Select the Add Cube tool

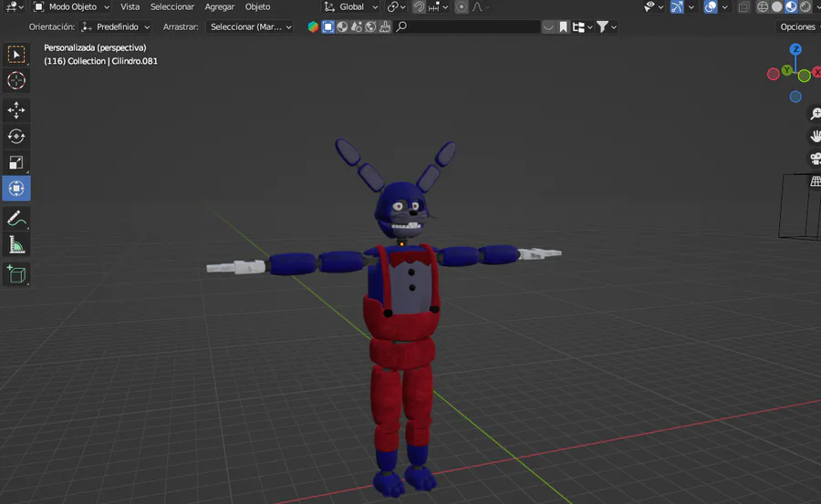tap(16, 274)
